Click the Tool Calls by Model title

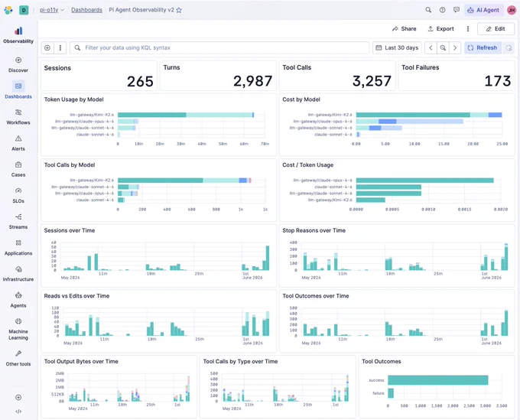pyautogui.click(x=70, y=165)
